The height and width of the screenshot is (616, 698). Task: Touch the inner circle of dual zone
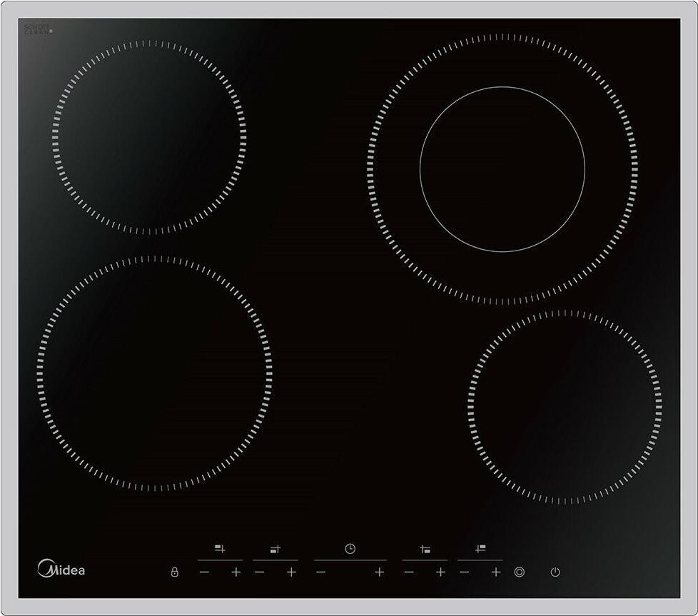coord(502,169)
